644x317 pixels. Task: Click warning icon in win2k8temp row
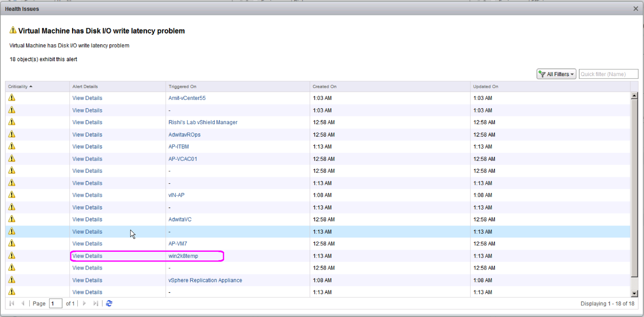click(x=12, y=255)
